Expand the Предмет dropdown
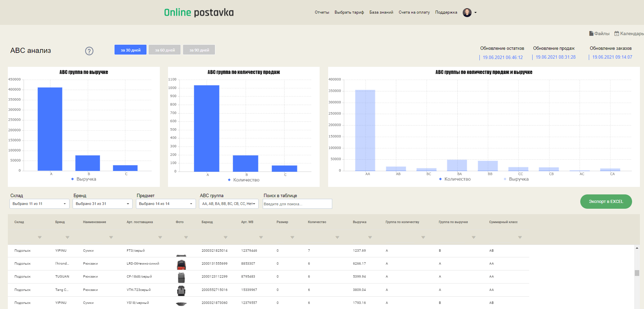 pos(166,204)
